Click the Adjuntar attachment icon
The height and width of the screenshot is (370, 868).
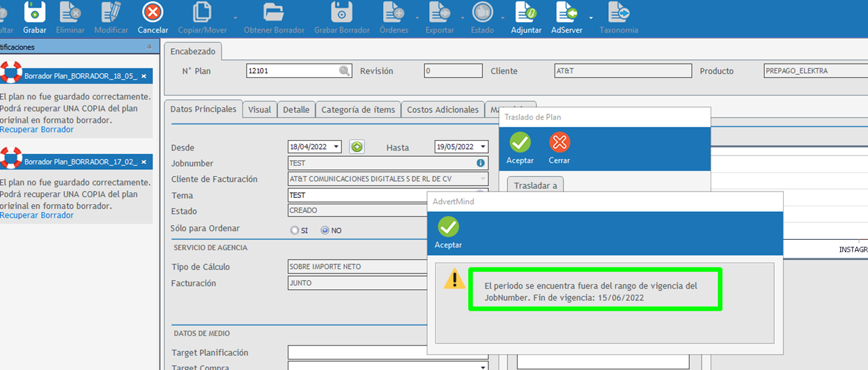click(x=526, y=13)
